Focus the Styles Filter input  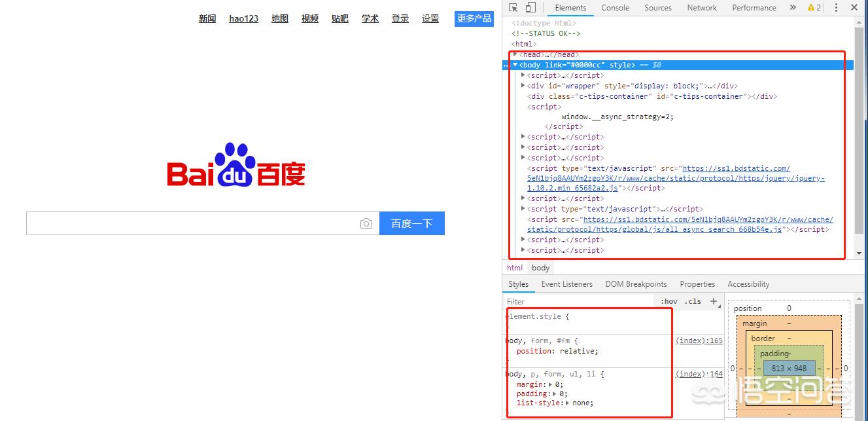(579, 302)
